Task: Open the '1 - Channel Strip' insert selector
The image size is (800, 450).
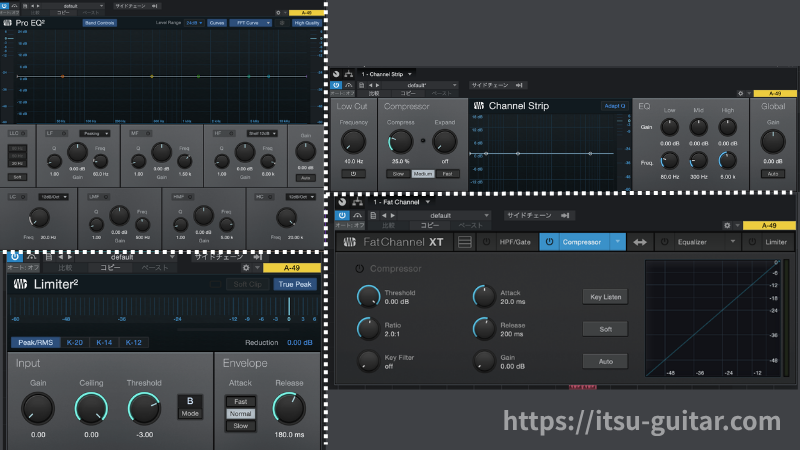Action: (386, 74)
